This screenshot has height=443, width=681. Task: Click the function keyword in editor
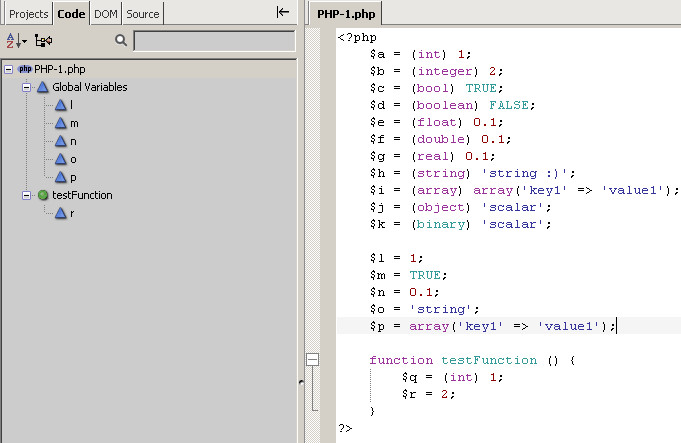[x=401, y=360]
